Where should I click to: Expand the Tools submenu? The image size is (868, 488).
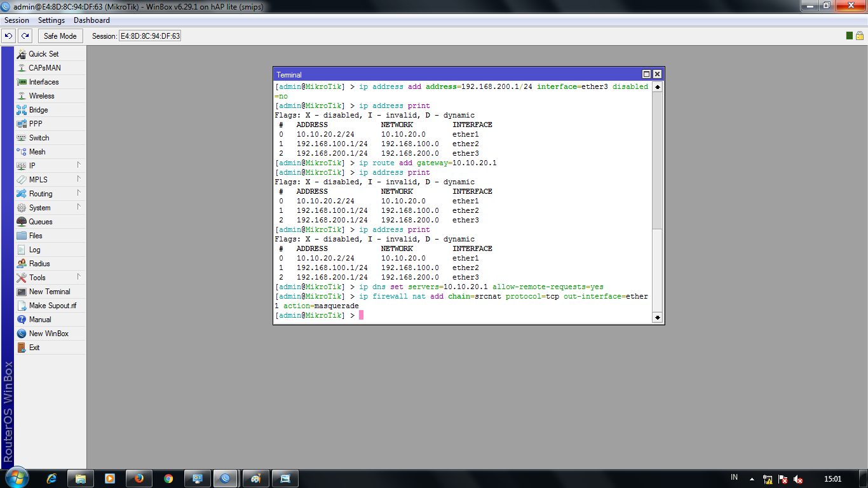[50, 278]
